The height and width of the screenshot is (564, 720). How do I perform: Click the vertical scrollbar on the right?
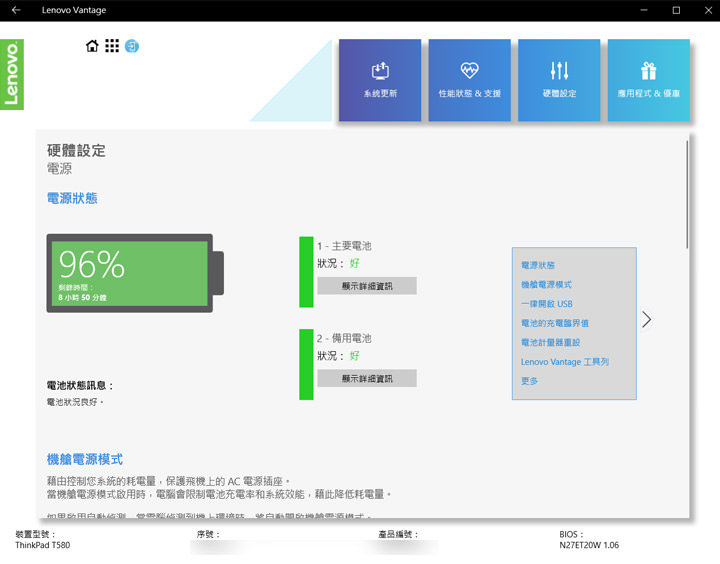[687, 195]
